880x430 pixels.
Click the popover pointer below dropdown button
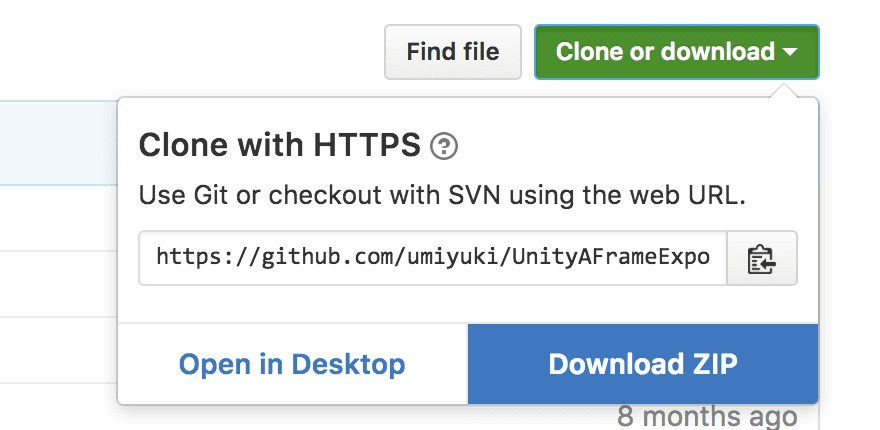point(786,90)
